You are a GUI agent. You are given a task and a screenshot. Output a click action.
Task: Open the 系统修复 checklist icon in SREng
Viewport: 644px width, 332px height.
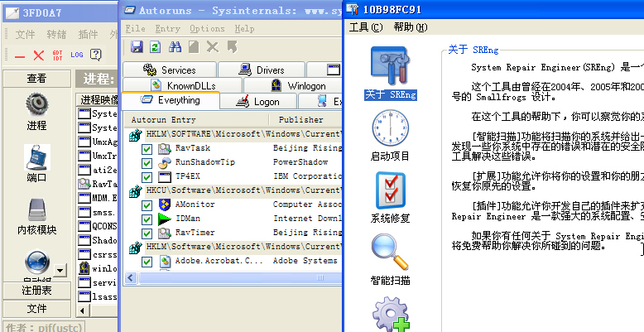[x=390, y=190]
